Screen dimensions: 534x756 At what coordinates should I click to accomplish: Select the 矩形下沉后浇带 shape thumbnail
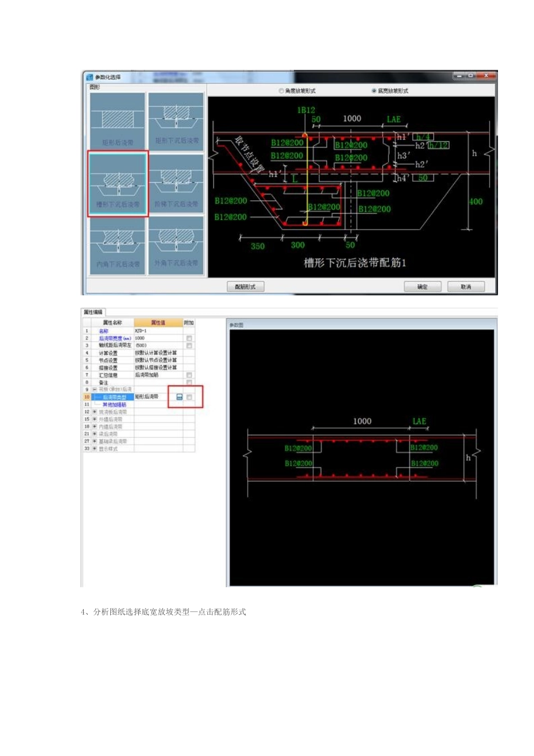(176, 121)
